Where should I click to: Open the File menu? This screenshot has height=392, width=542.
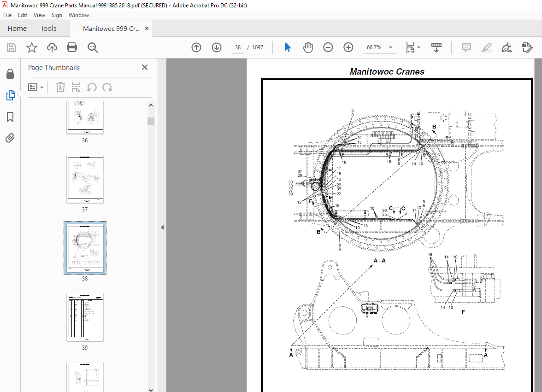tap(7, 15)
